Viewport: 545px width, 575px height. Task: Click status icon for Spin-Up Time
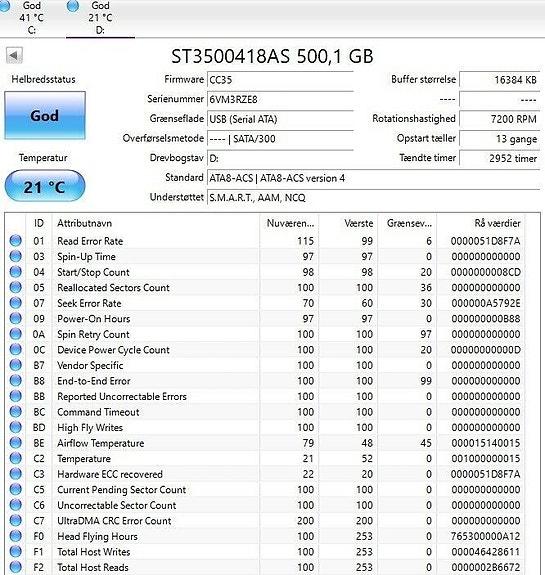coord(15,256)
